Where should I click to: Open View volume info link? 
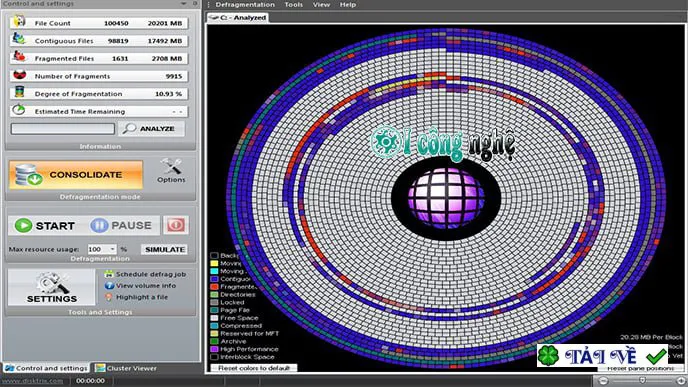click(146, 286)
